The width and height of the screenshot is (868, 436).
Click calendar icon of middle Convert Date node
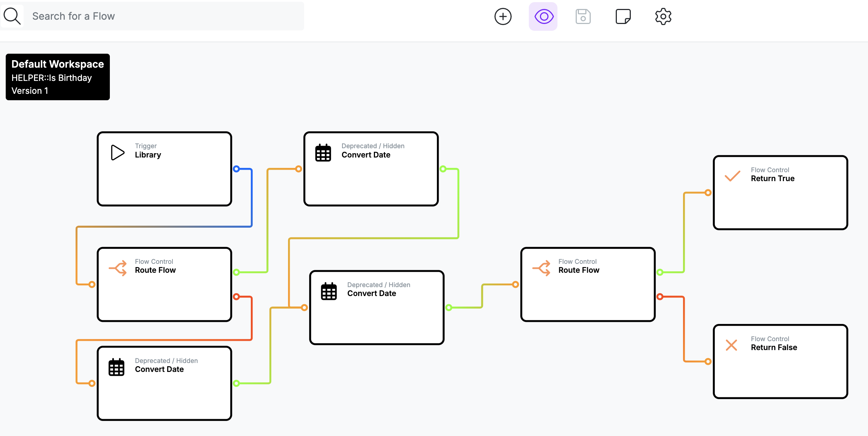(329, 291)
